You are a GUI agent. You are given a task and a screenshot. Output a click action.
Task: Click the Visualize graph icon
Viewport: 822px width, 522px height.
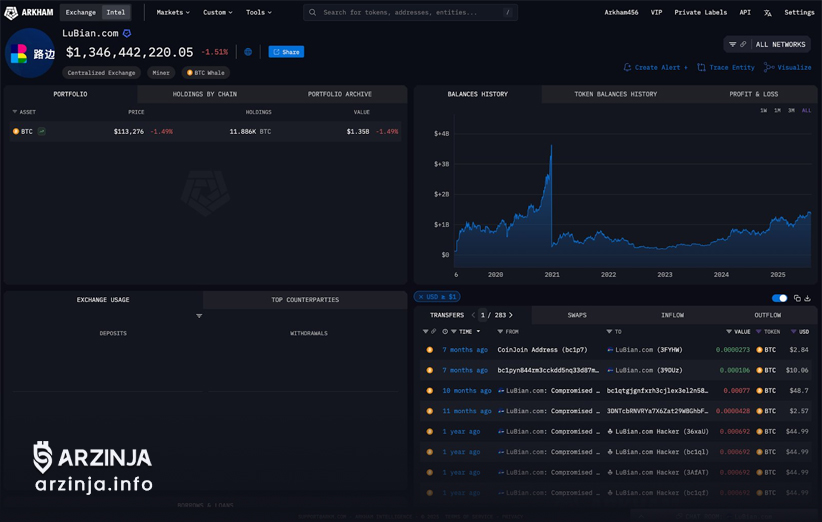pos(769,68)
